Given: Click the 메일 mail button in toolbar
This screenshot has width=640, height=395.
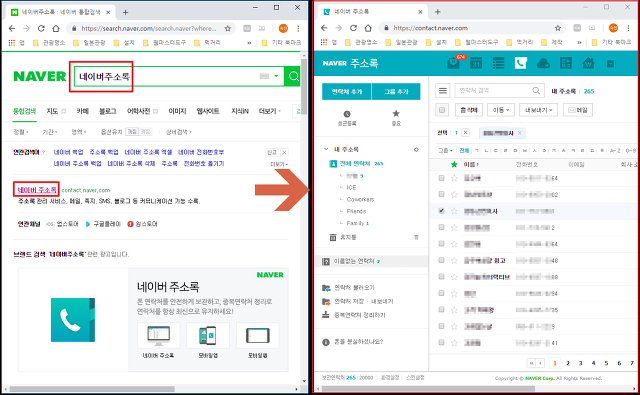Looking at the screenshot, I should point(578,110).
